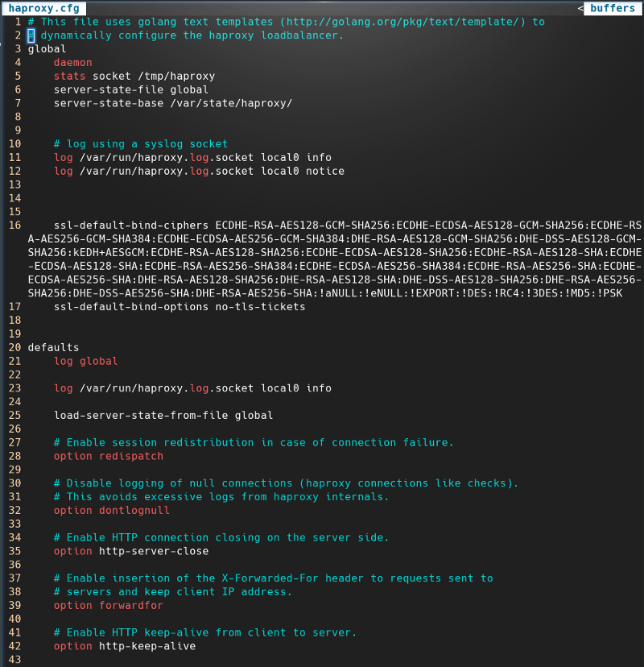644x667 pixels.
Task: Click comment '# log using a syslog socket'
Action: (141, 143)
